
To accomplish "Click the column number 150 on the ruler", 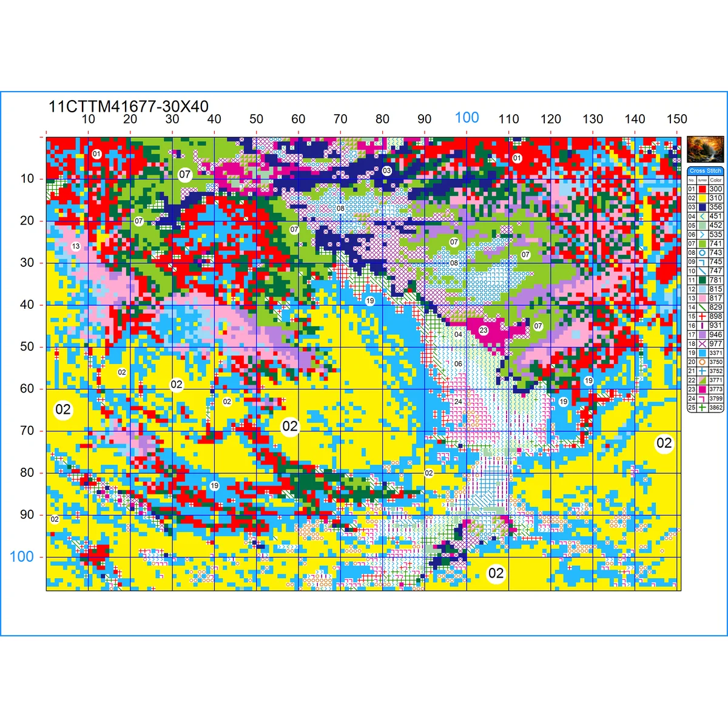I will click(677, 119).
